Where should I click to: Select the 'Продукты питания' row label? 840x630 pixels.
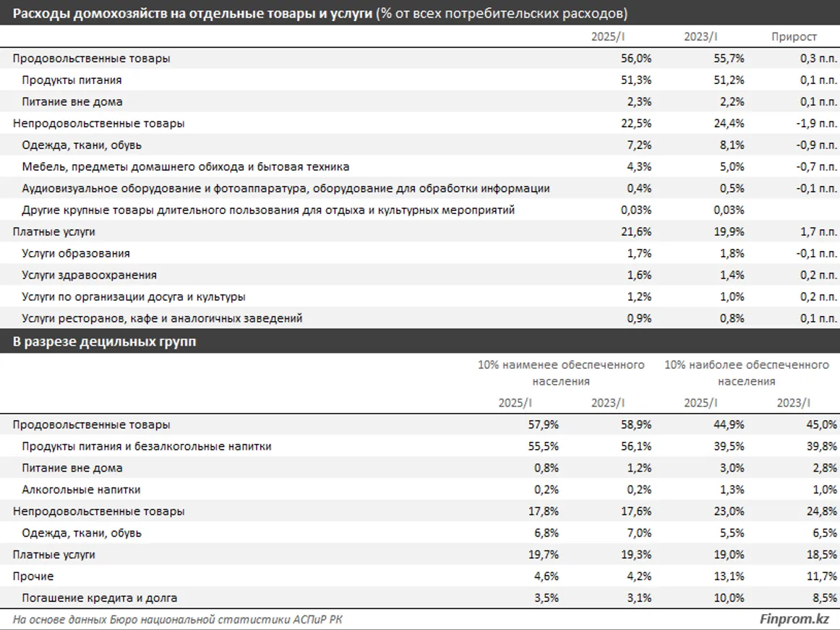point(72,80)
